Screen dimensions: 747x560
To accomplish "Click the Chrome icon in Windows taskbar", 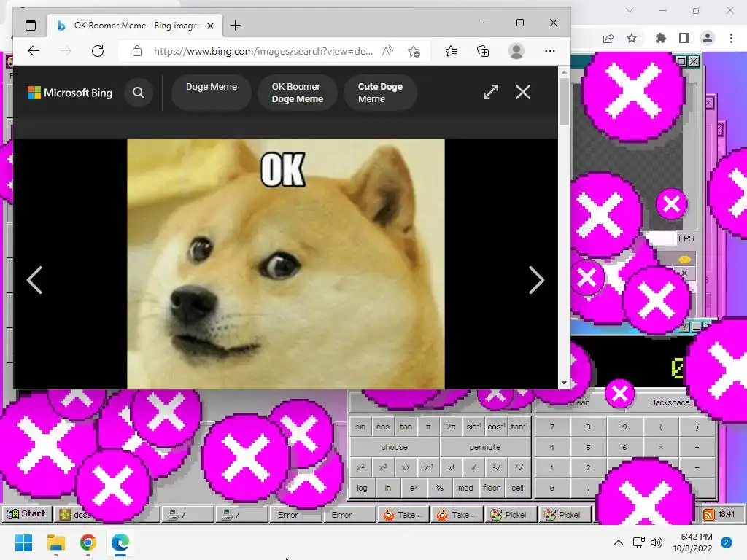I will (x=88, y=542).
